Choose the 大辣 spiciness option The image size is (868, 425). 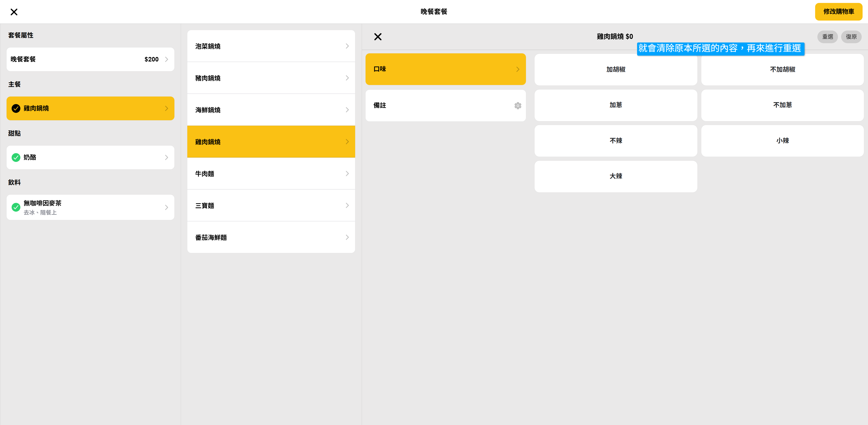(x=615, y=176)
